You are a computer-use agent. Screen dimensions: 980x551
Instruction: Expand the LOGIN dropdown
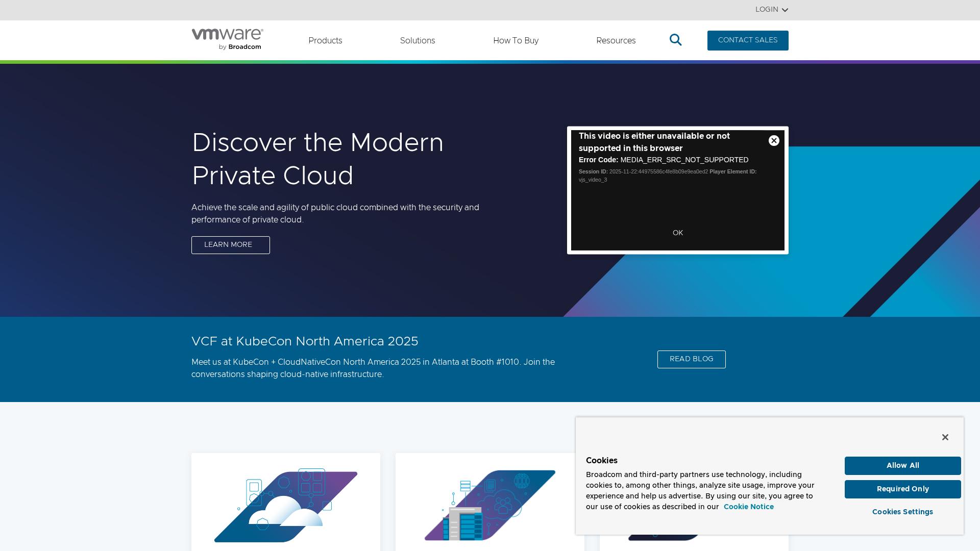771,10
